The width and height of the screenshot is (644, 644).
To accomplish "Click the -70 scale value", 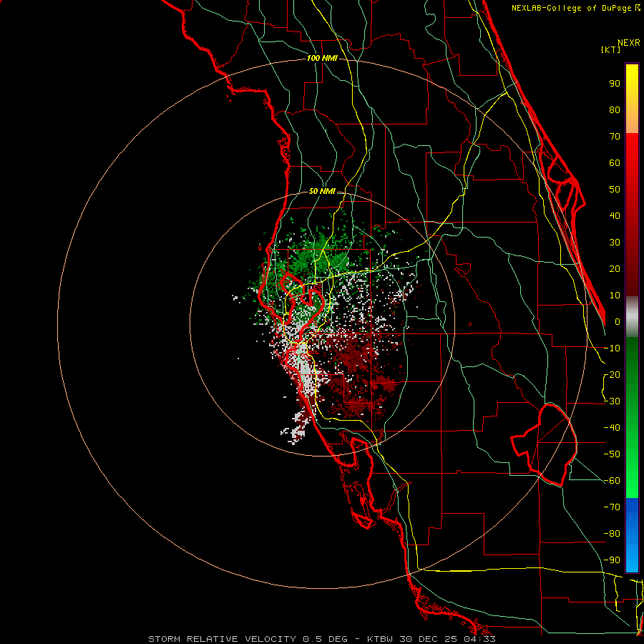I will (612, 507).
